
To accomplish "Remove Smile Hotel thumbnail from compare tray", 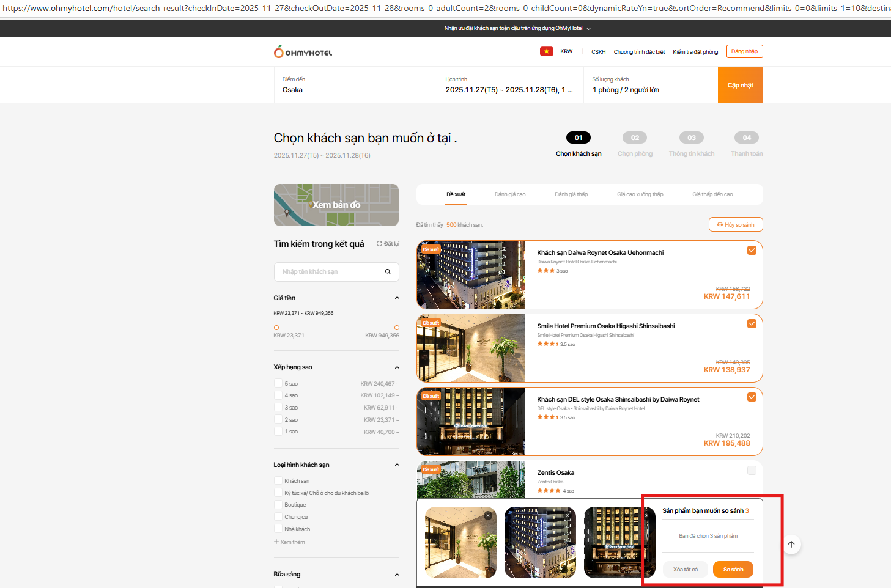I will [x=488, y=516].
